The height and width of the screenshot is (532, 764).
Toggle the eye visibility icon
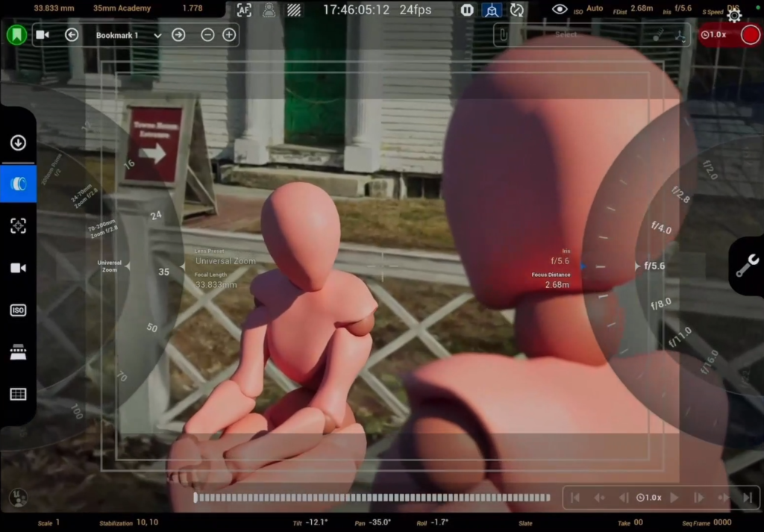560,10
